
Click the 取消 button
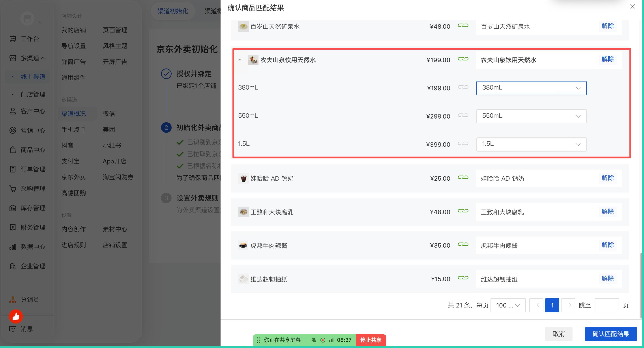tap(559, 334)
